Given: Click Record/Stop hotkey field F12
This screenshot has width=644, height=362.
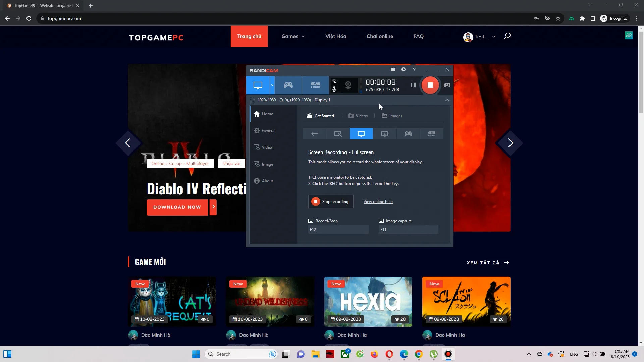Looking at the screenshot, I should [338, 230].
